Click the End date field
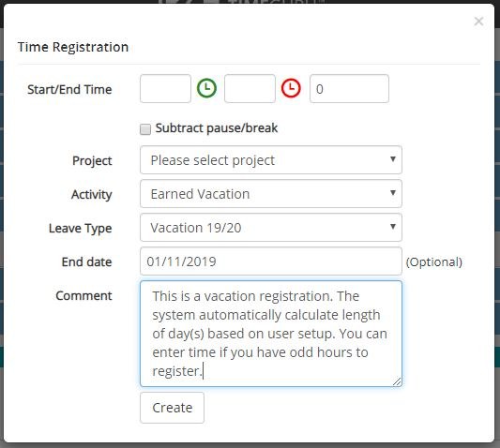 point(271,261)
